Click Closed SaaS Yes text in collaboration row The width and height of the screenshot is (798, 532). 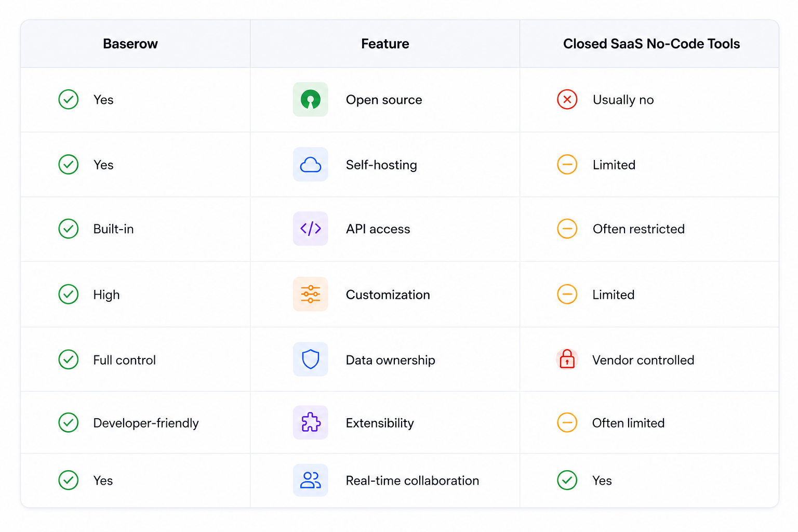(602, 481)
